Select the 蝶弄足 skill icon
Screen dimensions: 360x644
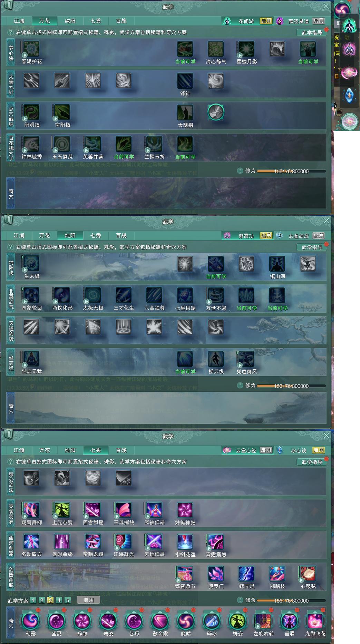pos(246,574)
